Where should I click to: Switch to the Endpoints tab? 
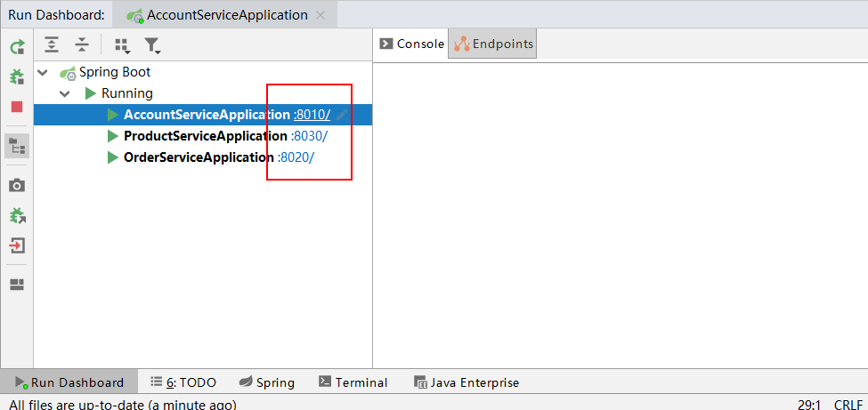(493, 44)
